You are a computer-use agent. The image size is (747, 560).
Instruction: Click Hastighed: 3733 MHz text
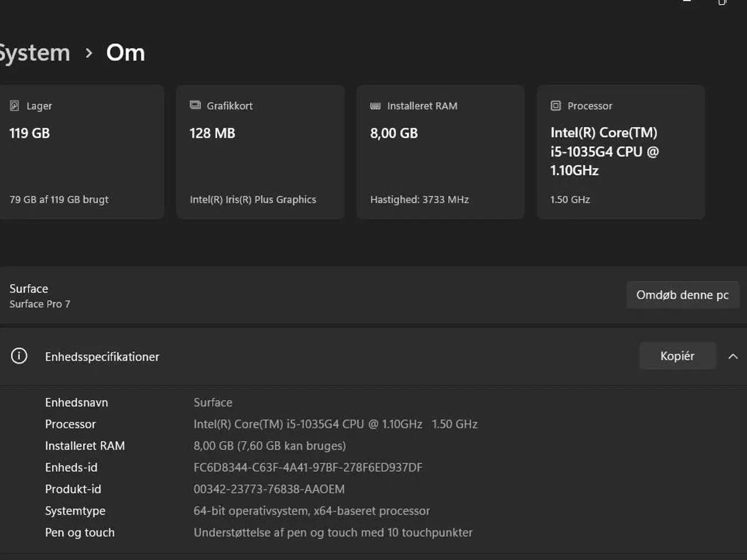[420, 199]
